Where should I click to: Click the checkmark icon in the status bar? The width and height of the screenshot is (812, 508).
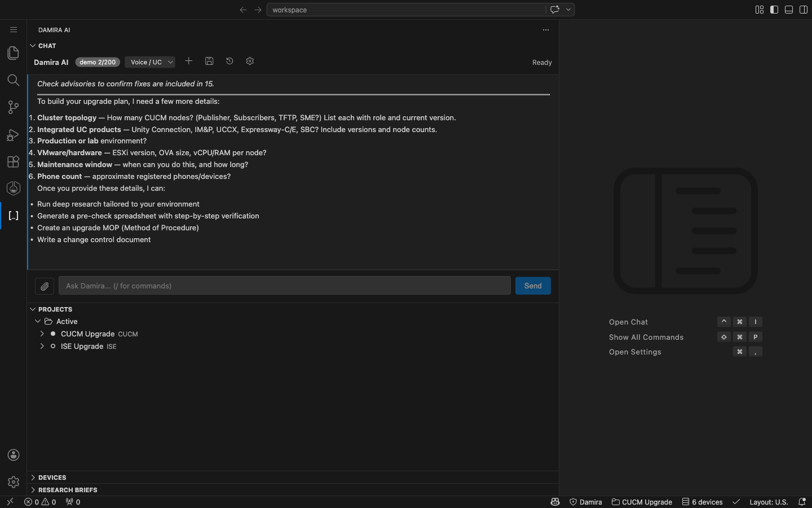point(736,502)
